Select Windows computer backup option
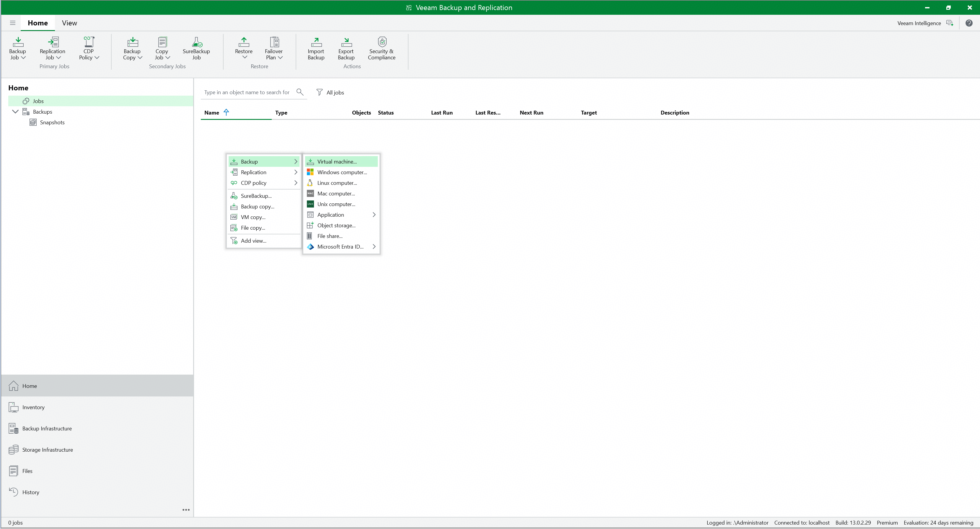 (341, 172)
